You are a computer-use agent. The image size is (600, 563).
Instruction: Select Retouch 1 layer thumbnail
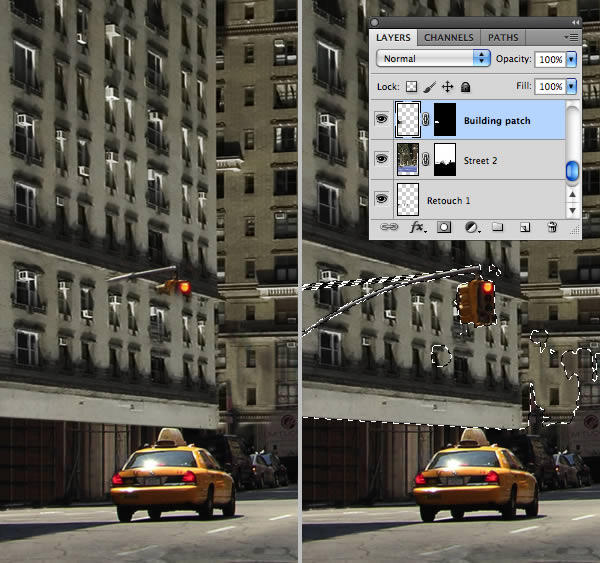(408, 199)
